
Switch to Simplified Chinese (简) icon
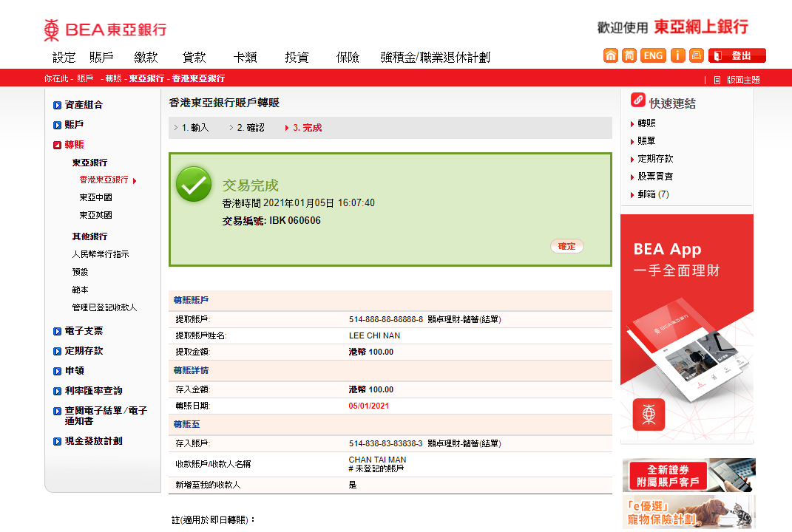pyautogui.click(x=629, y=55)
